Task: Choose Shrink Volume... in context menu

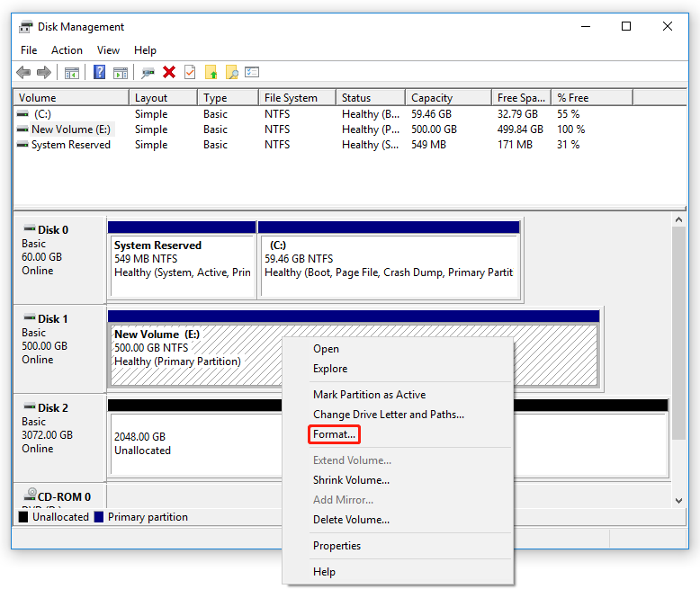Action: click(398, 480)
